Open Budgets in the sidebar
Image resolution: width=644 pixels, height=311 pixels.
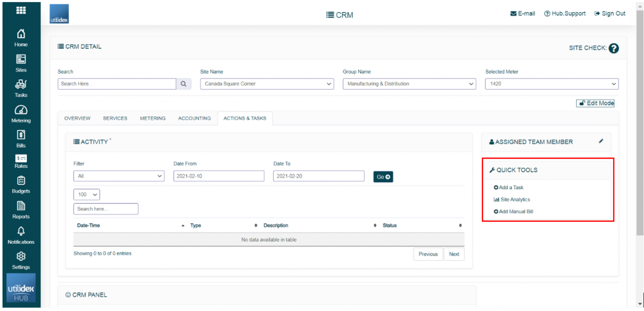tap(21, 184)
